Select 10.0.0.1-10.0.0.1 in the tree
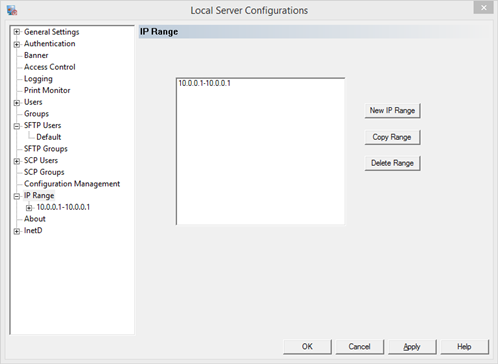The height and width of the screenshot is (364, 498). click(63, 207)
